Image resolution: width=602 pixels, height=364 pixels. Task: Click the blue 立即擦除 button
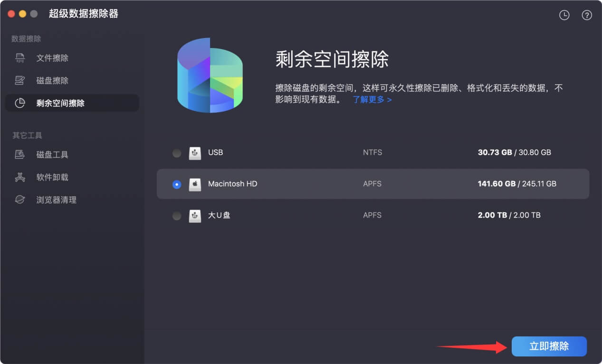[x=549, y=346]
